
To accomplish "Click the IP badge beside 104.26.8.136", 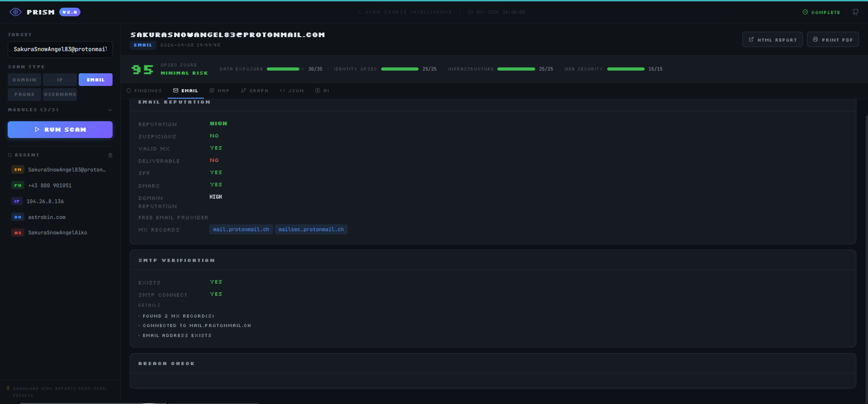I will coord(17,201).
